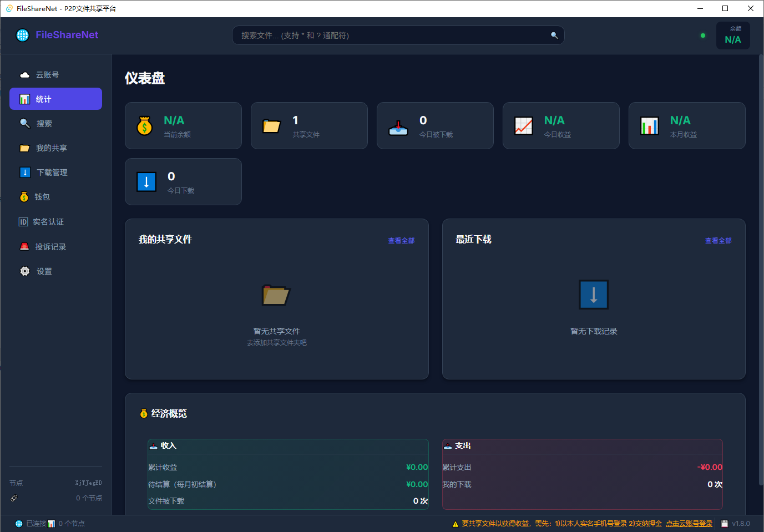Click the 去添加共享文件夹吧 hint text
The image size is (764, 532).
click(277, 343)
